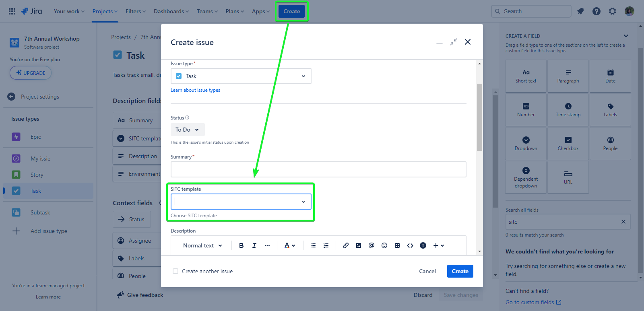Click the Learn about issue types link
The height and width of the screenshot is (311, 644).
click(x=195, y=90)
